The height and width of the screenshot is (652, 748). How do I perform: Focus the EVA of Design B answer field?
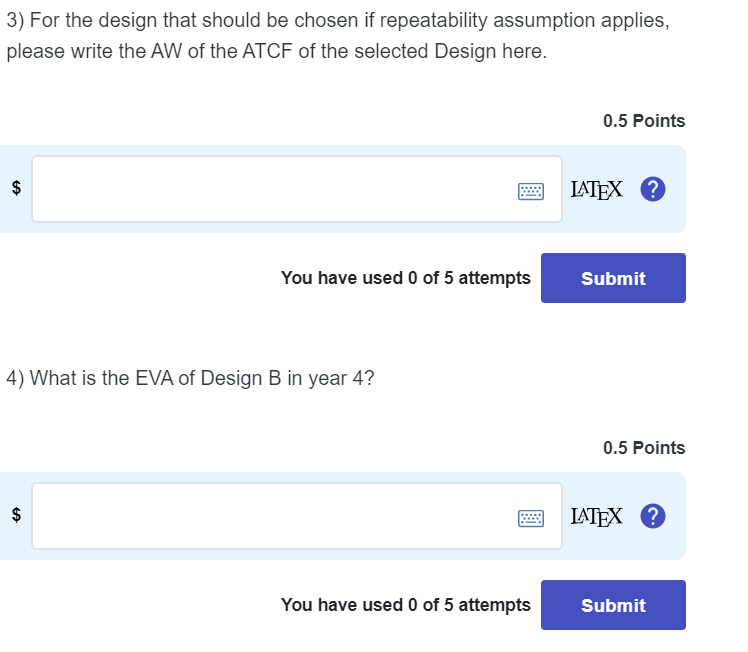(x=272, y=516)
